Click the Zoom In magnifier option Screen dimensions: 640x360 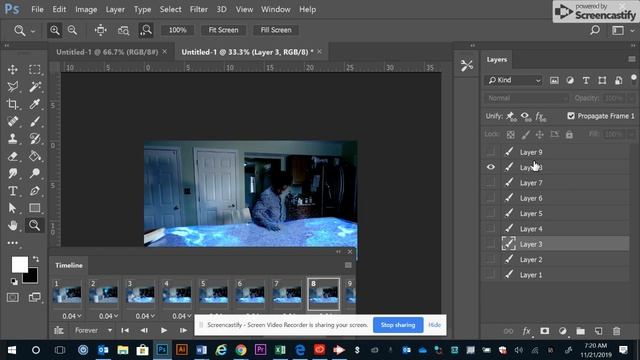54,30
